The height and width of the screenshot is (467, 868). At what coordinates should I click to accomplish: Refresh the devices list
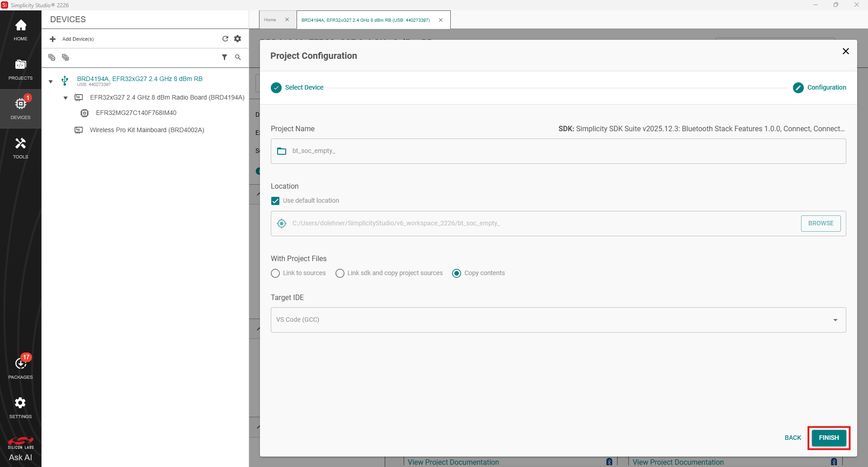[225, 39]
